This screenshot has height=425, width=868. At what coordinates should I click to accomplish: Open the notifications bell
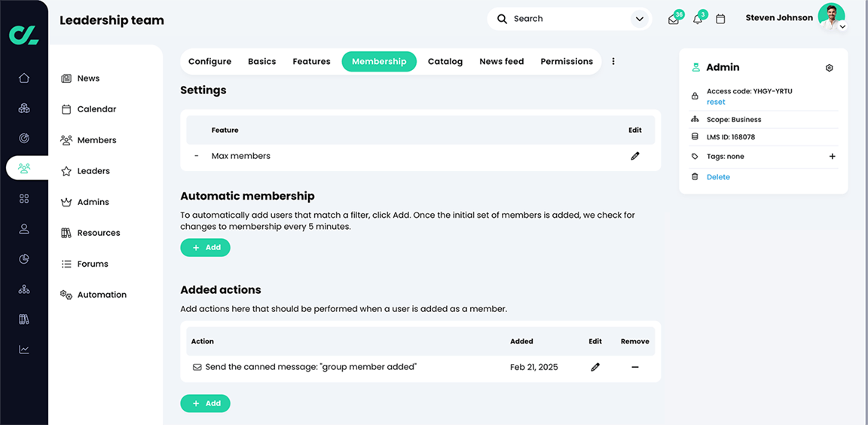[x=698, y=20]
